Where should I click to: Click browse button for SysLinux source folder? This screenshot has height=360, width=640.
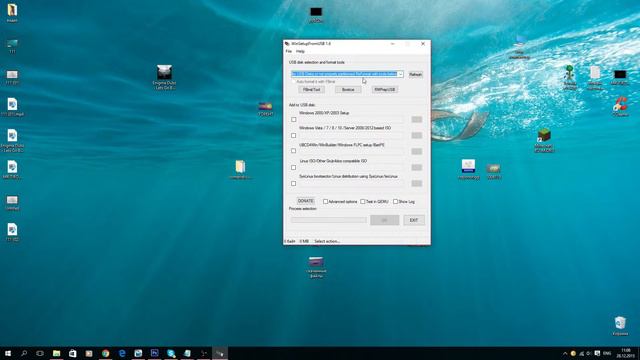[x=417, y=184]
